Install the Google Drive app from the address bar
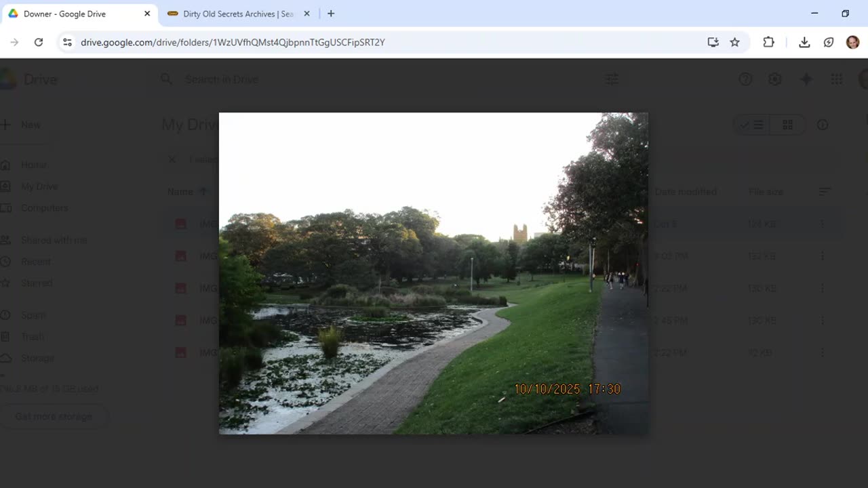Screen dimensions: 868x488 pyautogui.click(x=713, y=42)
